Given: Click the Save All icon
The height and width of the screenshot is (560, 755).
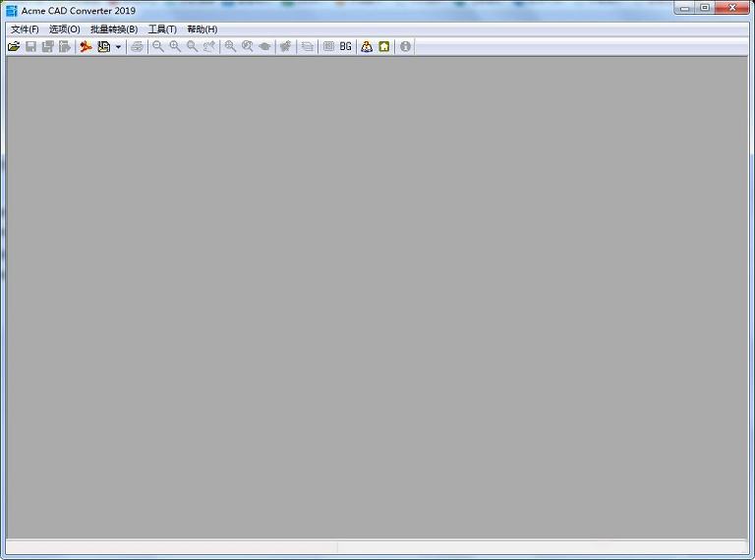Looking at the screenshot, I should [47, 46].
